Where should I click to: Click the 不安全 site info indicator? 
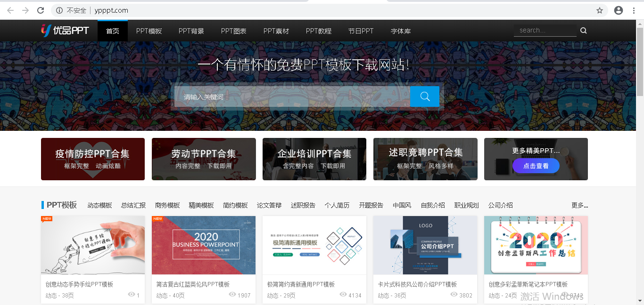[x=72, y=10]
